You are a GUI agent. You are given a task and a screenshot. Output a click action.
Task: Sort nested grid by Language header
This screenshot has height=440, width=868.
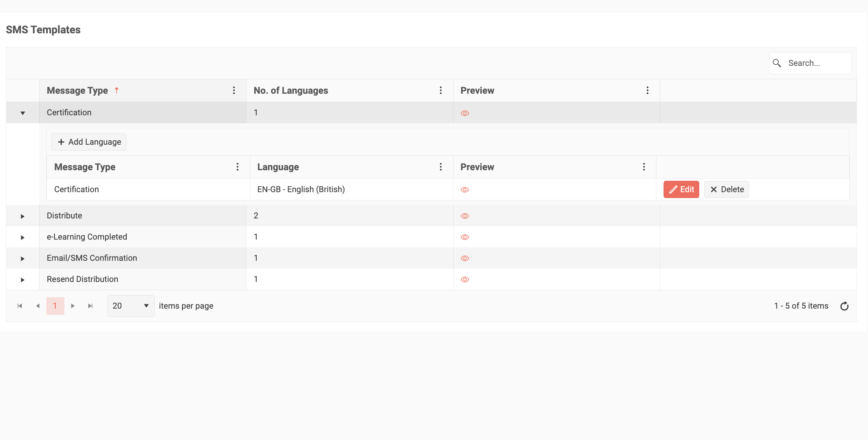pyautogui.click(x=278, y=167)
